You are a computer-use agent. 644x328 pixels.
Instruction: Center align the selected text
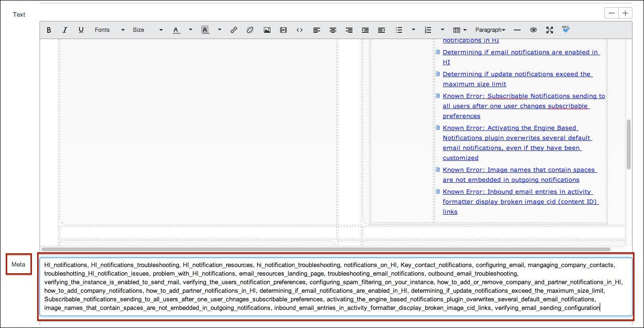pyautogui.click(x=332, y=30)
